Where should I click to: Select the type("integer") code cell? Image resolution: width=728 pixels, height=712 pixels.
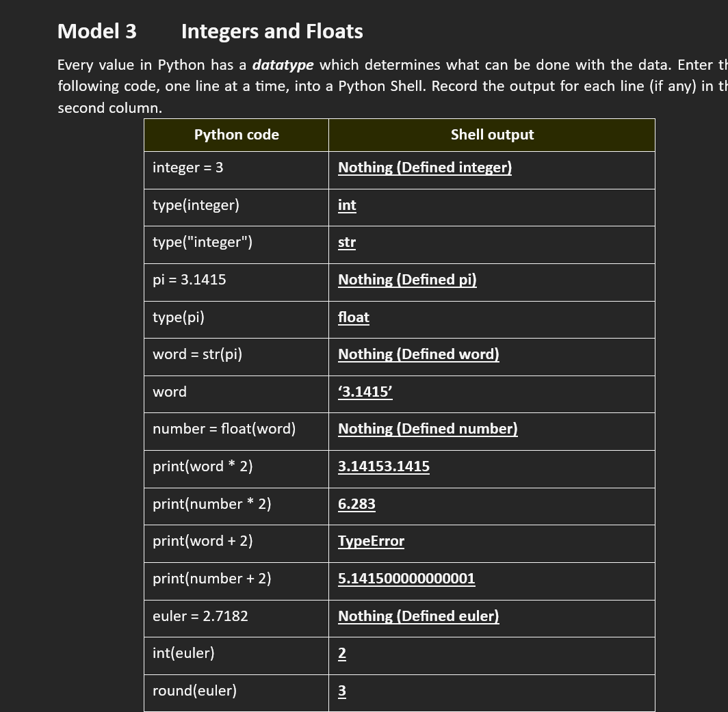coord(202,242)
